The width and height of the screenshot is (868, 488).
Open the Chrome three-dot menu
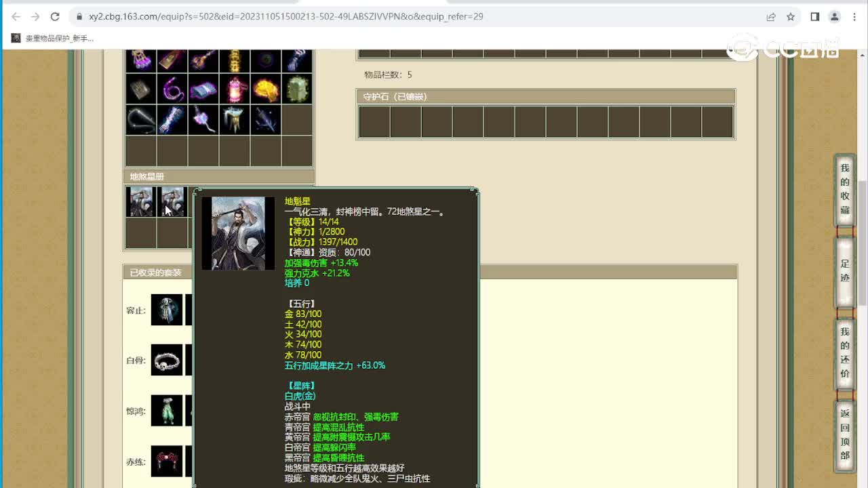854,16
